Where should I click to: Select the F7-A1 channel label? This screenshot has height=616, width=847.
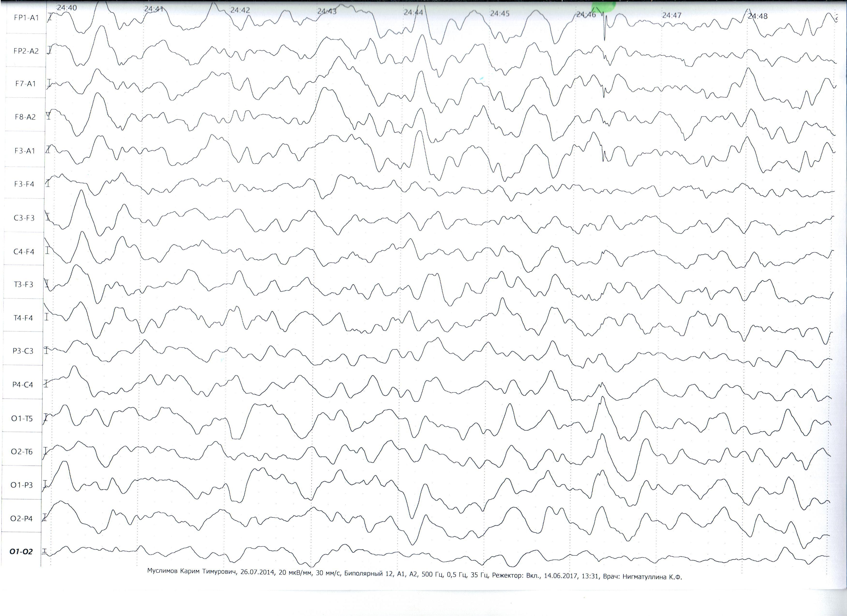point(25,84)
